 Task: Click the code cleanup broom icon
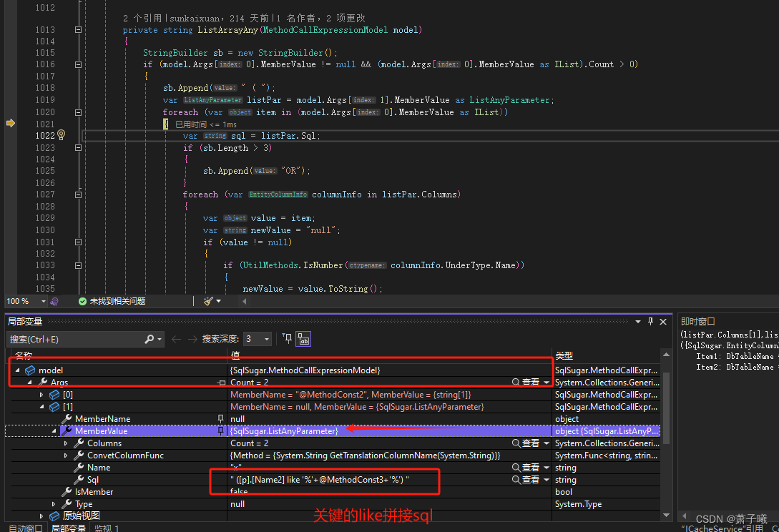(208, 301)
